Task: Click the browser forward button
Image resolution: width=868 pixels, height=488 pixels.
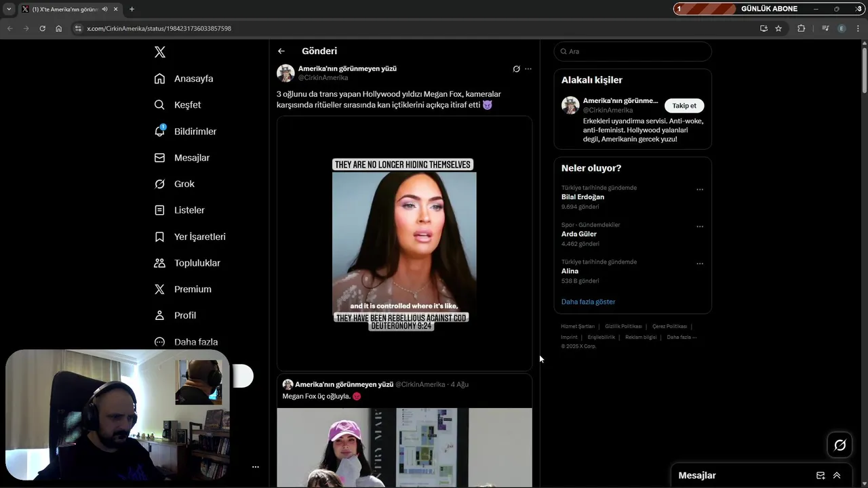Action: tap(26, 28)
